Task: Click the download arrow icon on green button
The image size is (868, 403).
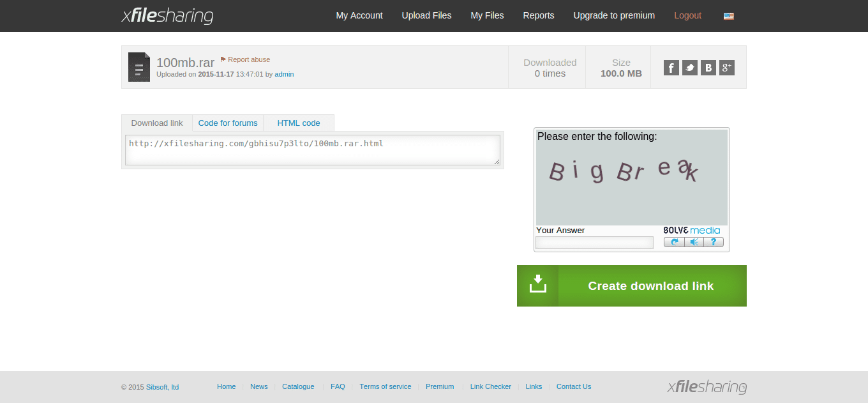Action: point(538,284)
